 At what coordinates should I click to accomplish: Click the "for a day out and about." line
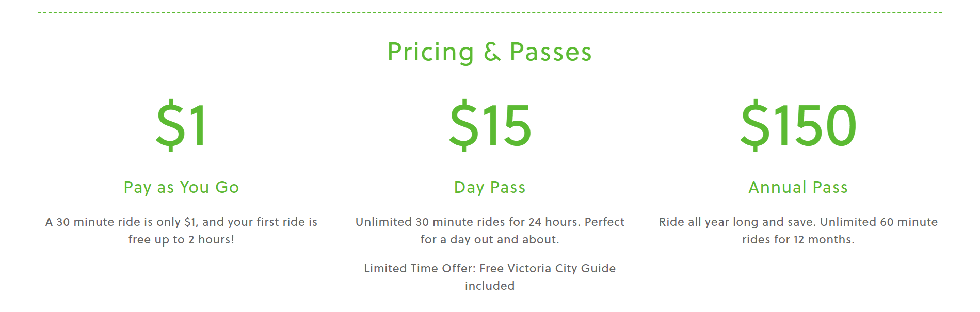pyautogui.click(x=490, y=239)
